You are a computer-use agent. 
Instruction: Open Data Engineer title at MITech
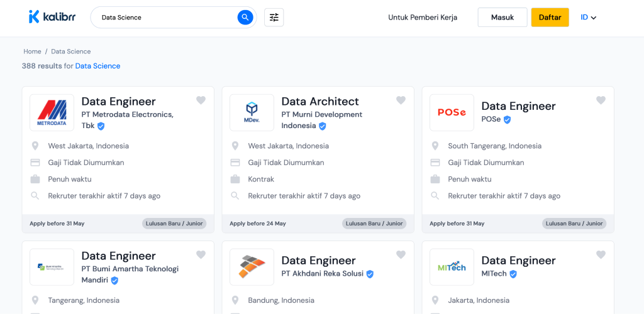click(519, 261)
